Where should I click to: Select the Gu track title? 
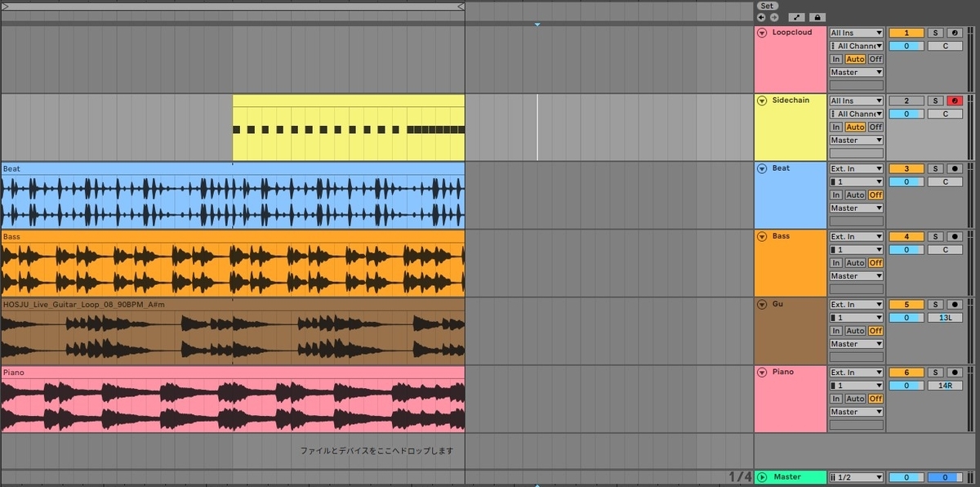click(x=777, y=304)
